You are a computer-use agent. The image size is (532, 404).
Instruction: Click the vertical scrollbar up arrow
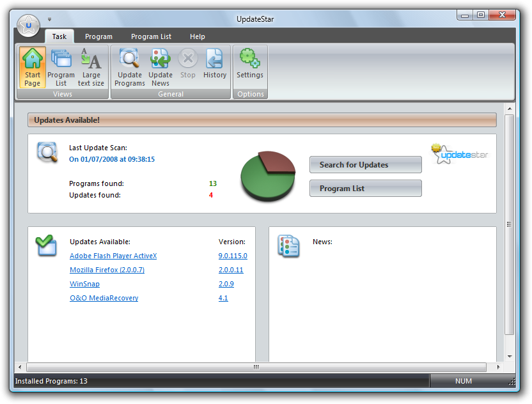point(510,109)
